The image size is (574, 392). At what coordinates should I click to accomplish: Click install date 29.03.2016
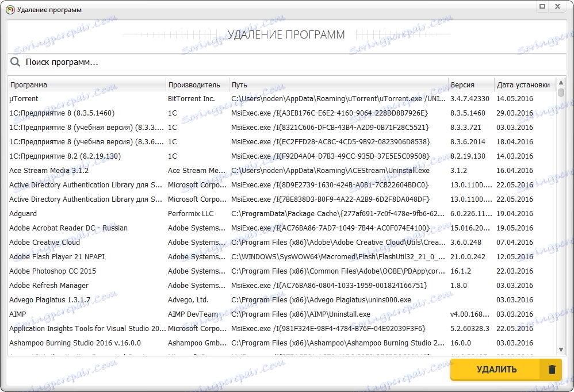pyautogui.click(x=514, y=113)
